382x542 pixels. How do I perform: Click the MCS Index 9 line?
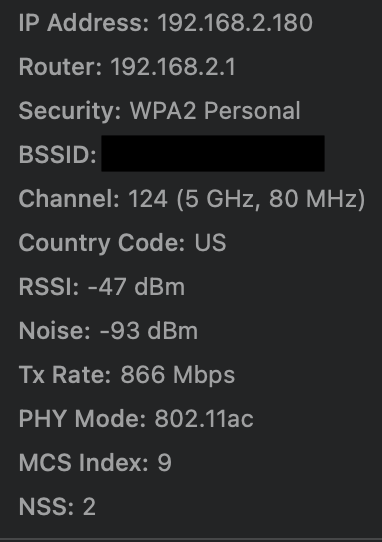pyautogui.click(x=95, y=462)
